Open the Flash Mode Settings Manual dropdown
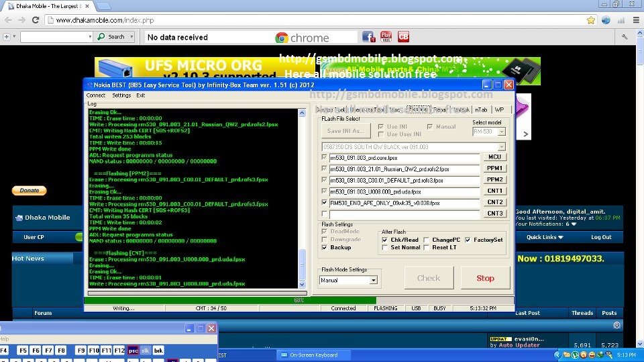644x362 pixels. click(x=373, y=280)
